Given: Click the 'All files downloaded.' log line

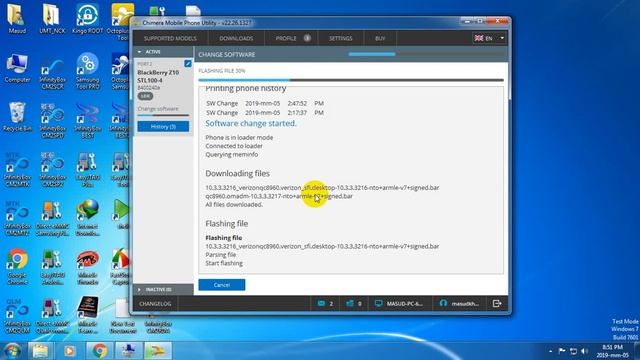Looking at the screenshot, I should 234,204.
